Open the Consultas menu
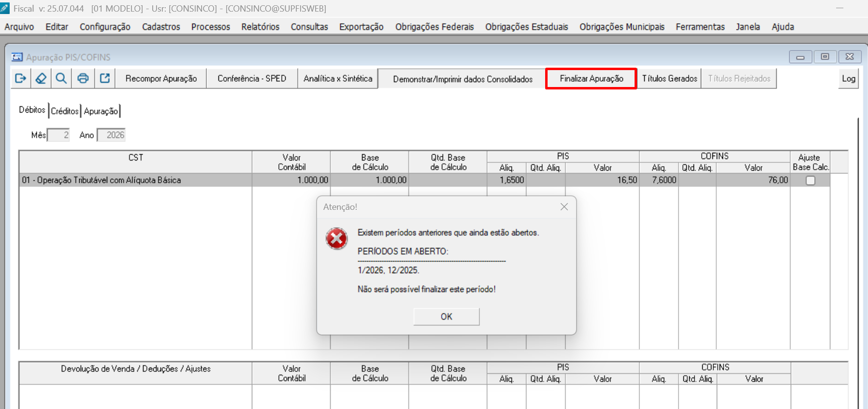 [309, 27]
